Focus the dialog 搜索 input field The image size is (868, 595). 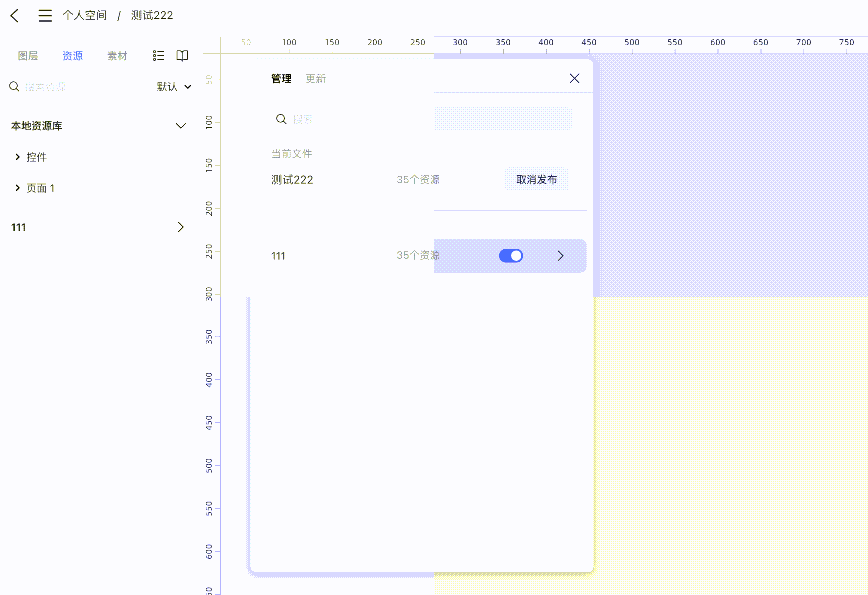422,119
